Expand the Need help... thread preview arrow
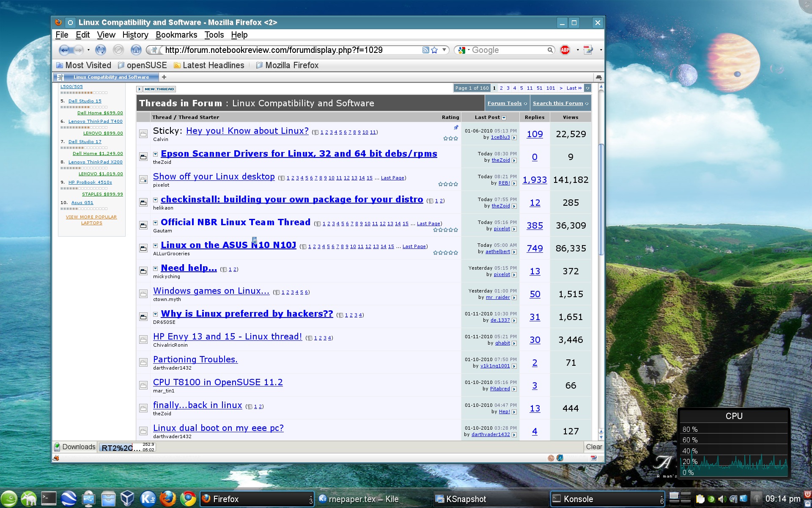The width and height of the screenshot is (812, 508). pos(155,268)
